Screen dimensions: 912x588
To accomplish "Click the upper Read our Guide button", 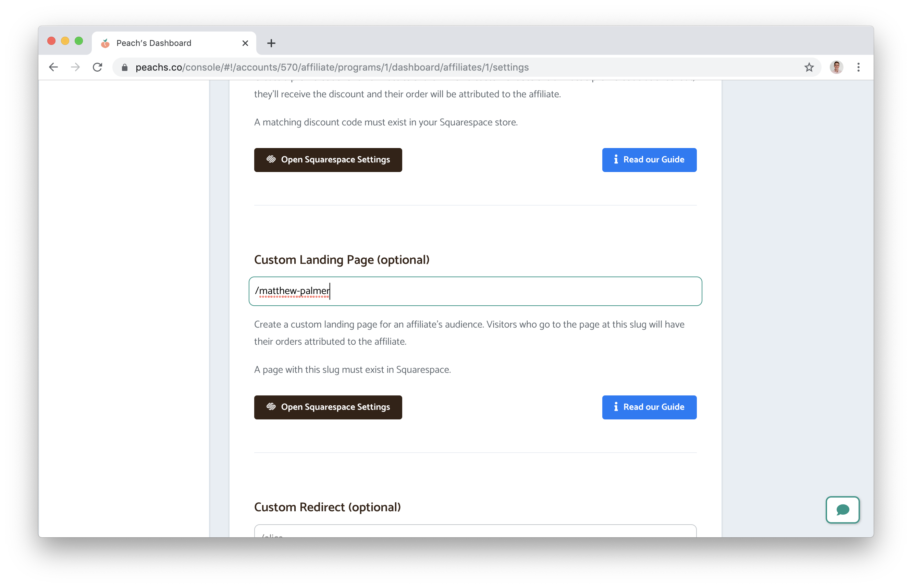I will [649, 160].
